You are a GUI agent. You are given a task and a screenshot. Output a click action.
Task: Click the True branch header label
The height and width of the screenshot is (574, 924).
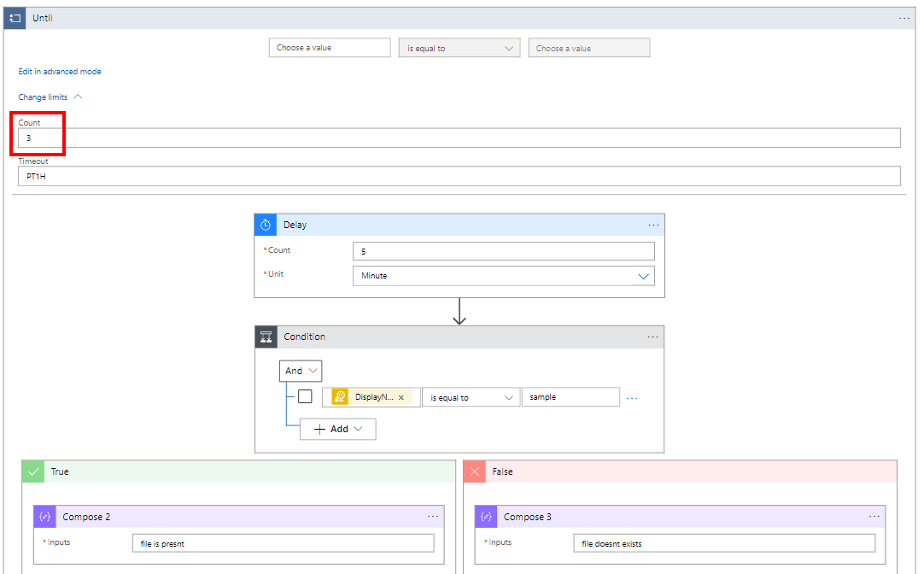coord(60,471)
